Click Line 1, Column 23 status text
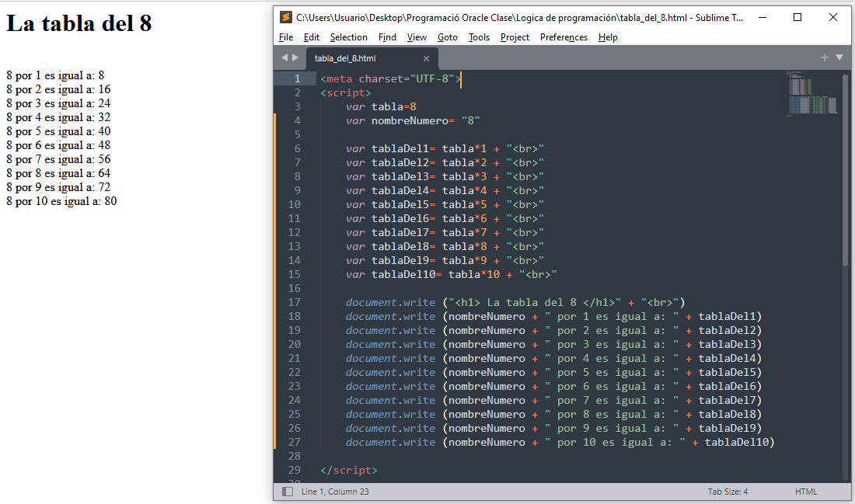Screen dimensions: 855x504 335,492
